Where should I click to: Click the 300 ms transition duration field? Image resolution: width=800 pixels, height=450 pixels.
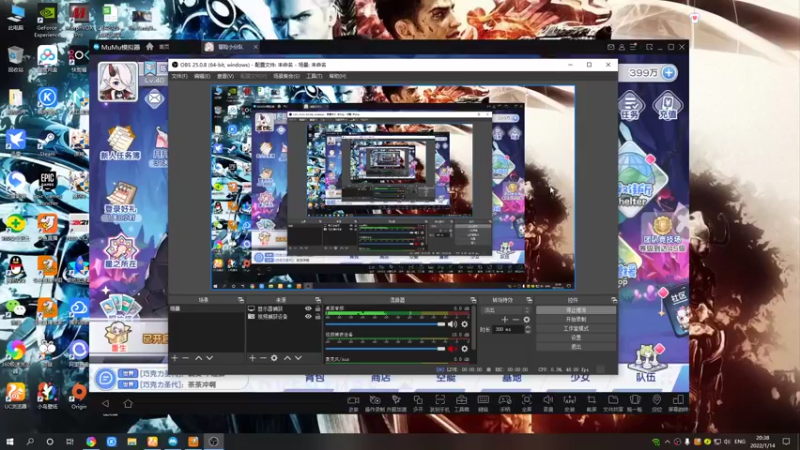(509, 330)
